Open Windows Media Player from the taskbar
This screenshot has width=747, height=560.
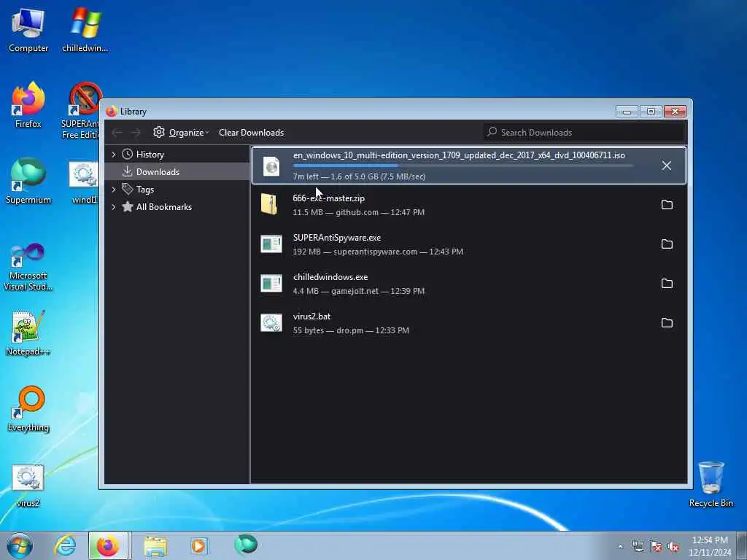[x=199, y=545]
